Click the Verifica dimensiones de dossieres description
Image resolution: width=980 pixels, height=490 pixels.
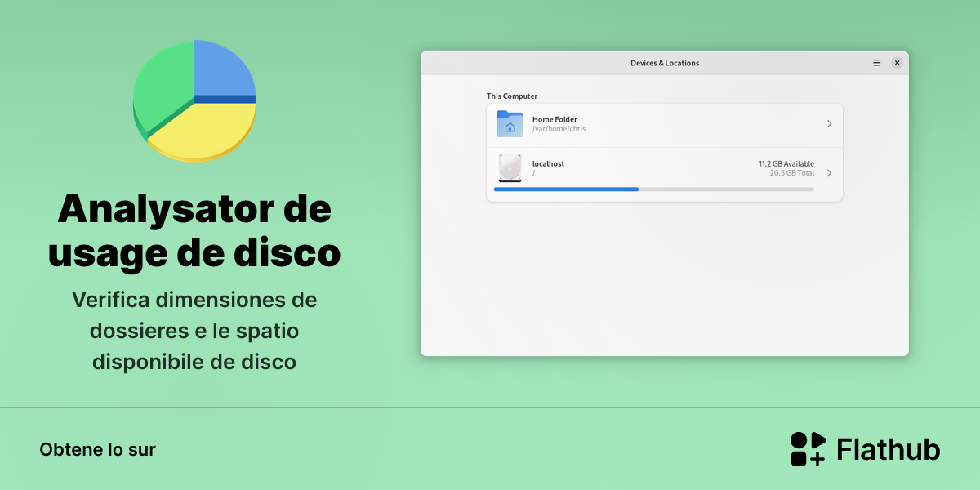[194, 330]
